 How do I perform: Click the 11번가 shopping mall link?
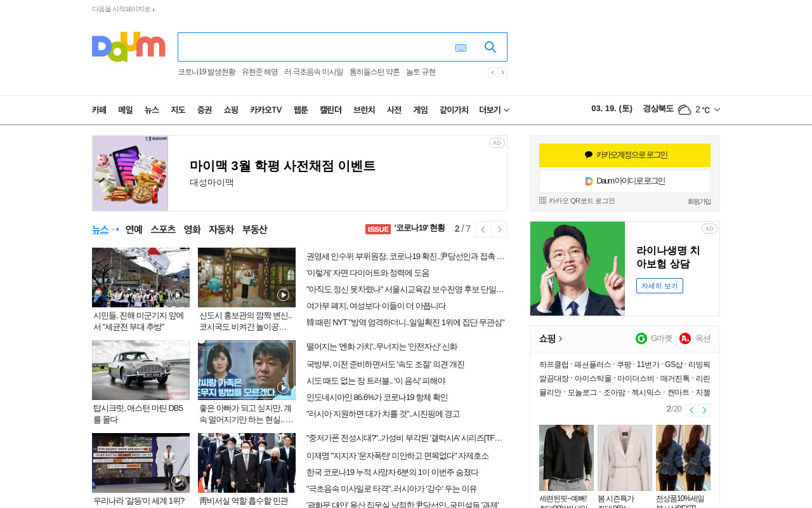(648, 364)
